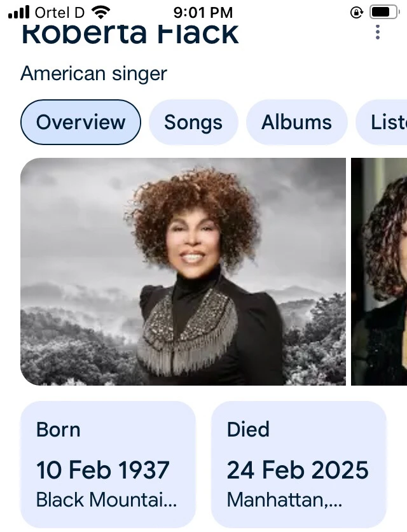This screenshot has width=407, height=532.
Task: Open the Born information card
Action: pyautogui.click(x=108, y=464)
